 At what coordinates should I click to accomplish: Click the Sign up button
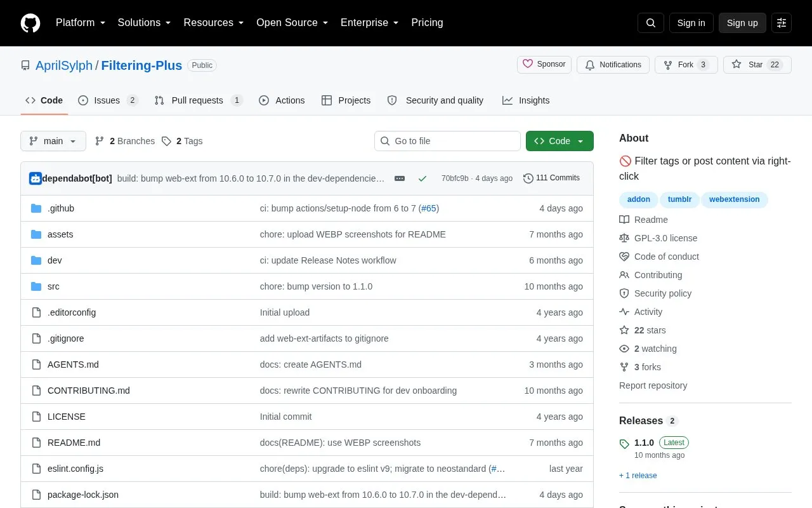tap(742, 23)
